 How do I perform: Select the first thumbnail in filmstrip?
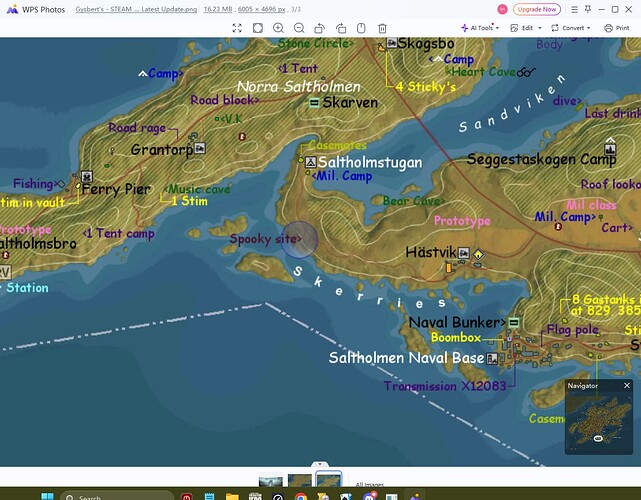pos(270,481)
